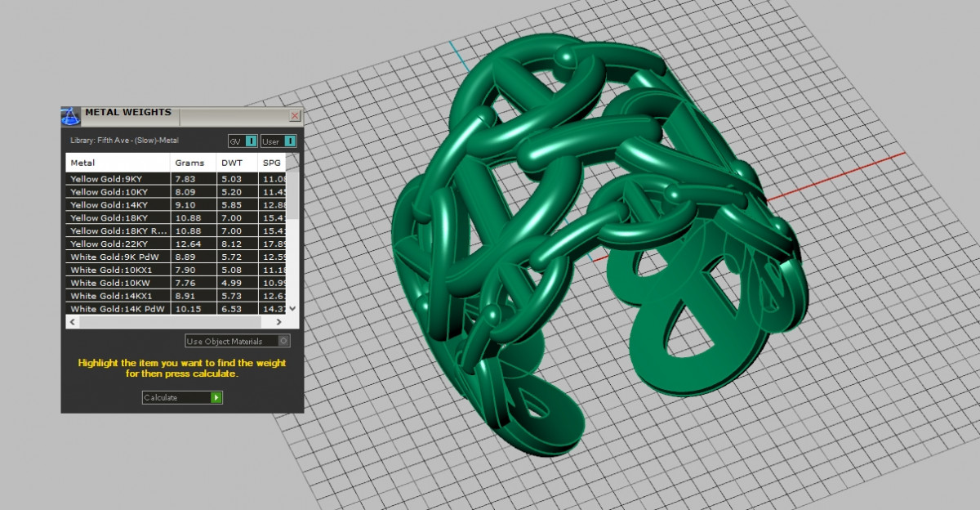Click the Metal Weights panel logo icon

pos(71,115)
